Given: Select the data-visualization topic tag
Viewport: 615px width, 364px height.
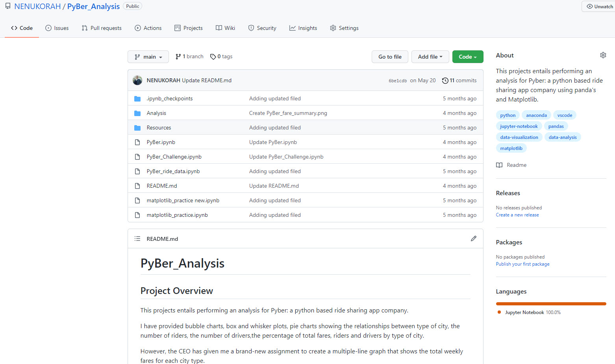Looking at the screenshot, I should coord(519,137).
